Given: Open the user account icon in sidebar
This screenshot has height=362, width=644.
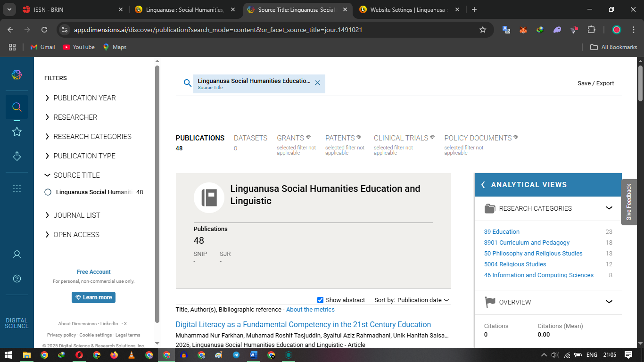Looking at the screenshot, I should pyautogui.click(x=17, y=255).
